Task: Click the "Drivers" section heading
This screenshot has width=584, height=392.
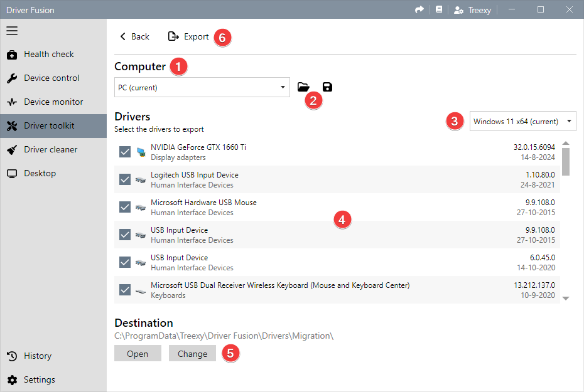Action: [x=132, y=117]
